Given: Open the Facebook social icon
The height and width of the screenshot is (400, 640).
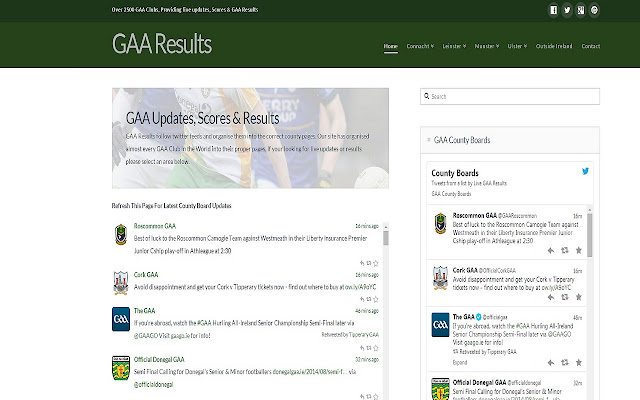Looking at the screenshot, I should point(553,10).
